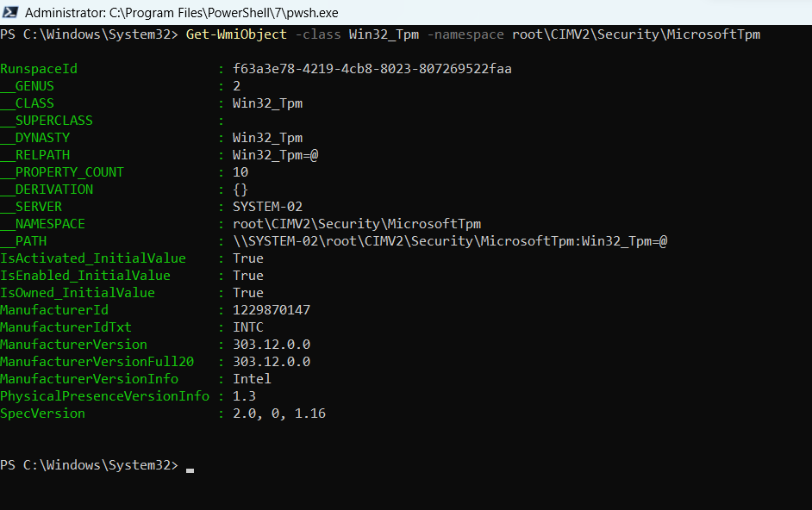The height and width of the screenshot is (510, 812).
Task: Click the IsOwned_InitialValue True value
Action: click(x=248, y=293)
